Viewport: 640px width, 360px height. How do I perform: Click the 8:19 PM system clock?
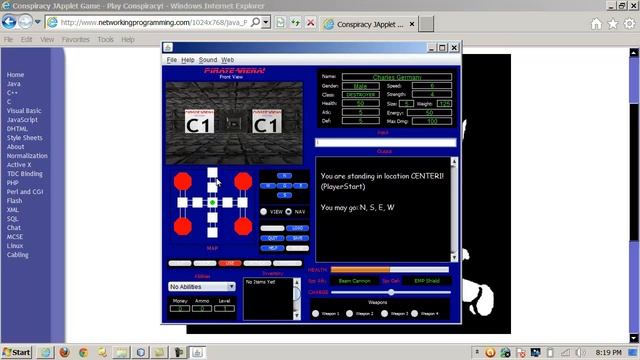(x=608, y=352)
